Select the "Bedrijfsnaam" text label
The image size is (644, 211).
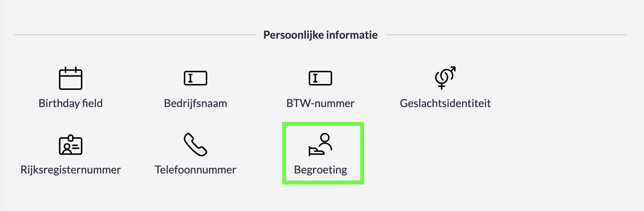196,103
